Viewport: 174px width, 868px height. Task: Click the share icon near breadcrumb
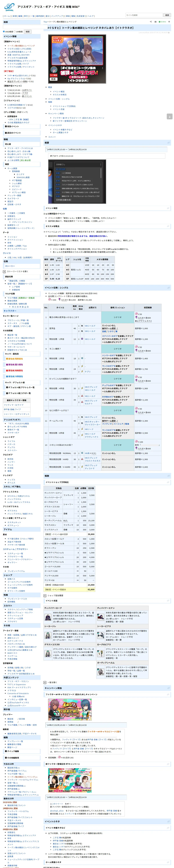[150, 22]
